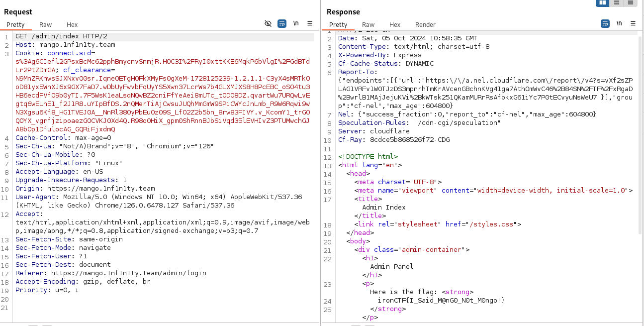Select combined tabbed layout icon
The image size is (644, 326).
[631, 3]
